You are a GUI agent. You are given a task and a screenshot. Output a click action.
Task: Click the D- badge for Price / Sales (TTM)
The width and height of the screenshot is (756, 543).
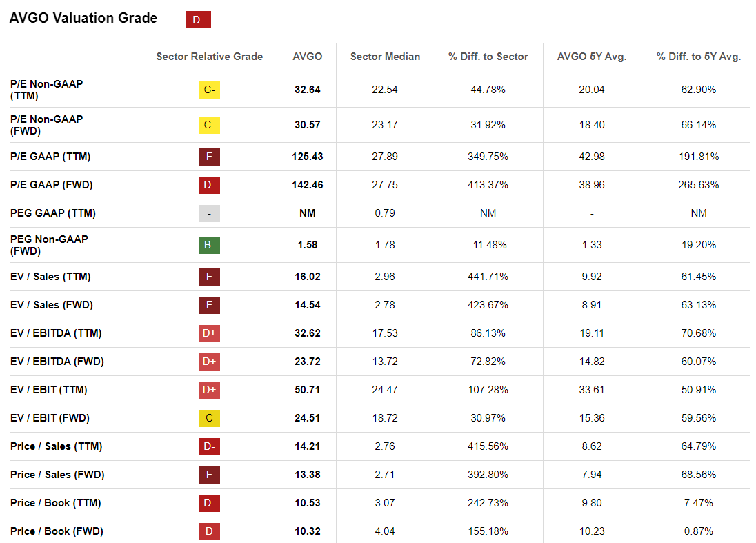(210, 446)
